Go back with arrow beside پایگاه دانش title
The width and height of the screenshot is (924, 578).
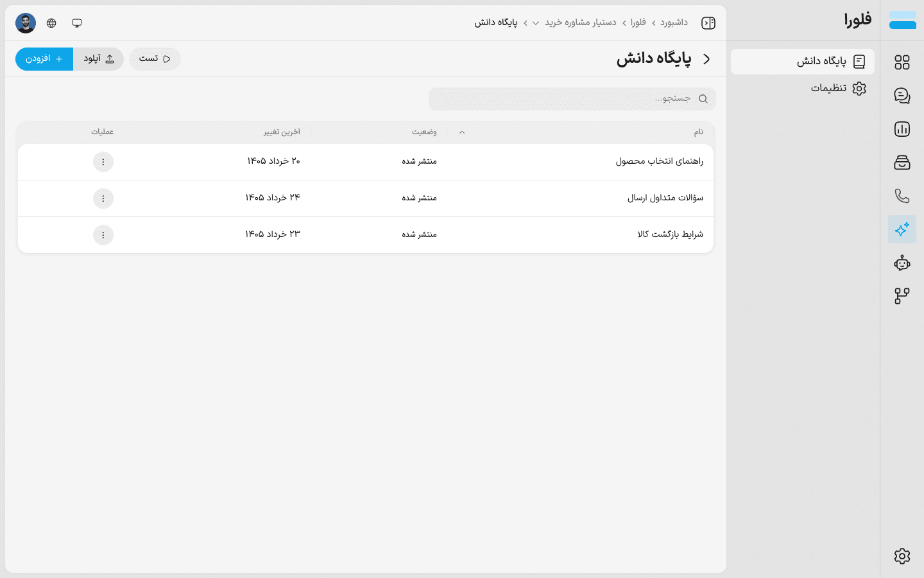(706, 59)
